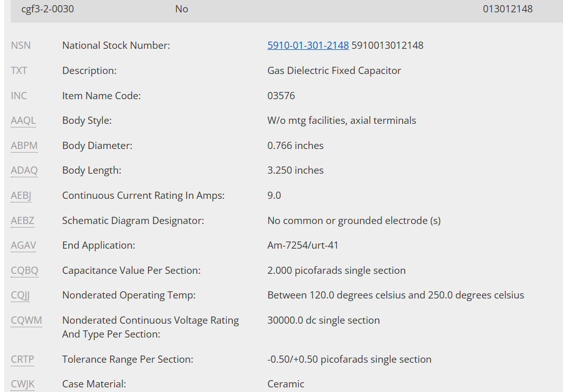Click the Am-7254/urt-41 end application value
563x392 pixels.
pos(303,246)
